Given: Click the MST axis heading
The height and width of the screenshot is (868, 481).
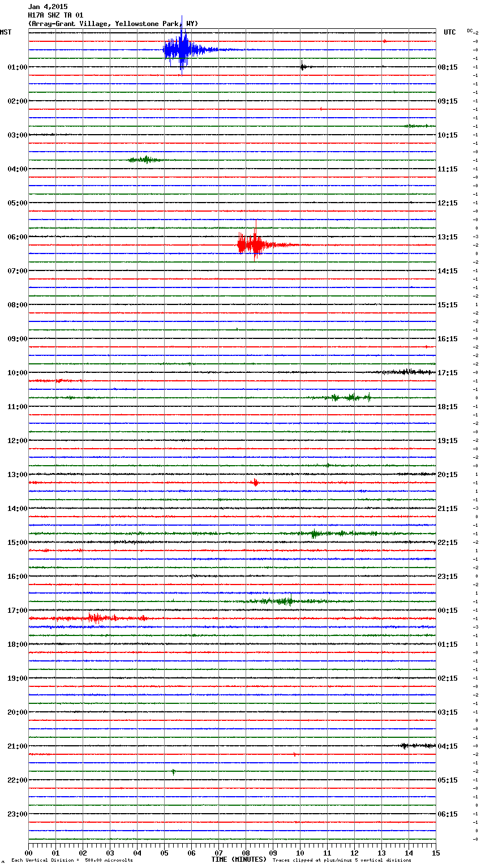Looking at the screenshot, I should (x=6, y=32).
